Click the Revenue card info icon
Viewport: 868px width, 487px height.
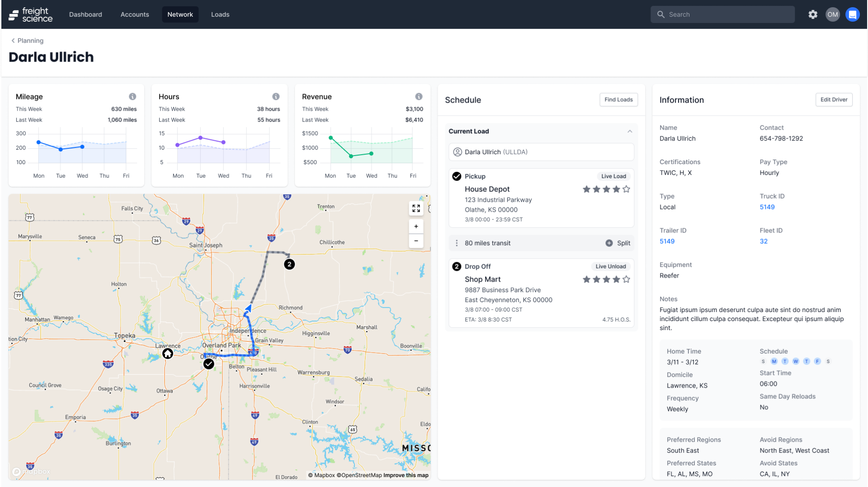tap(419, 96)
